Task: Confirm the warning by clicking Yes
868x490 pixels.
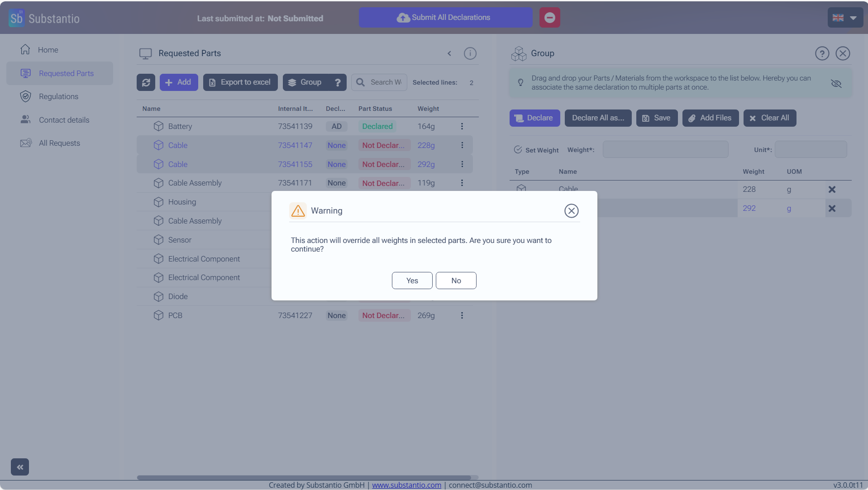Action: point(412,281)
